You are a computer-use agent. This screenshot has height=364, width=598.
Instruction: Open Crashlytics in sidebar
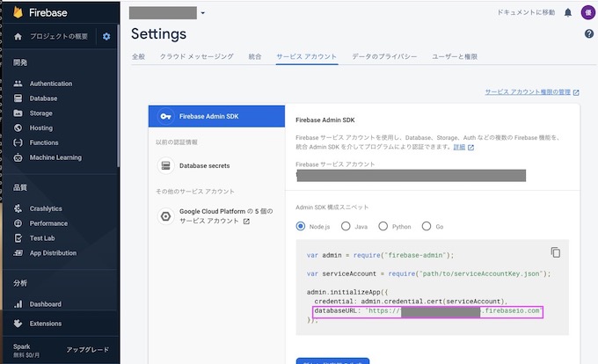46,208
